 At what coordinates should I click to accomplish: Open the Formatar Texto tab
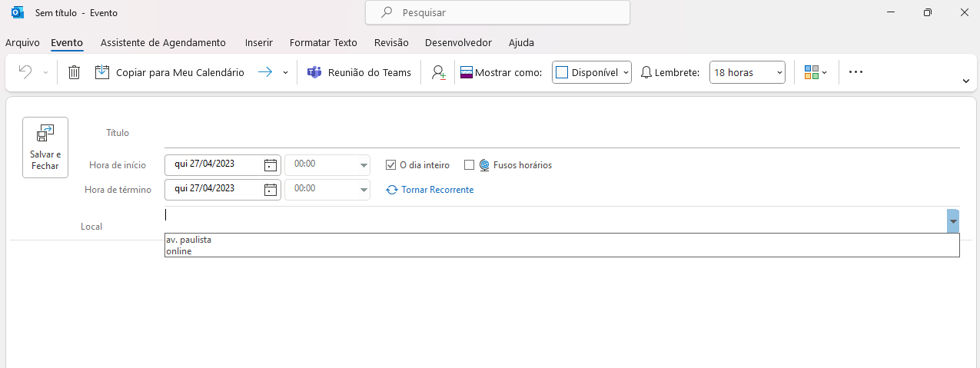tap(323, 43)
